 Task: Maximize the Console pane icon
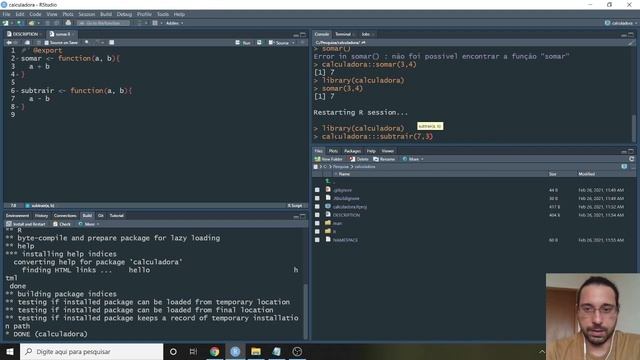631,35
